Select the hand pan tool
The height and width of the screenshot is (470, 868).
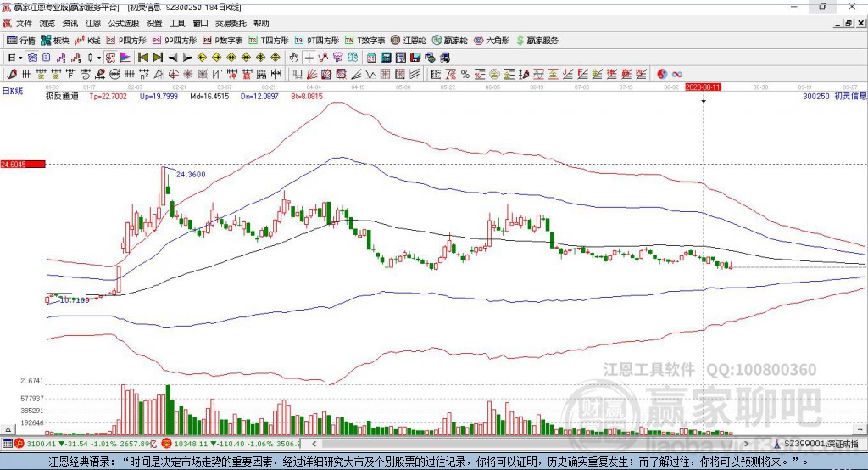point(294,58)
